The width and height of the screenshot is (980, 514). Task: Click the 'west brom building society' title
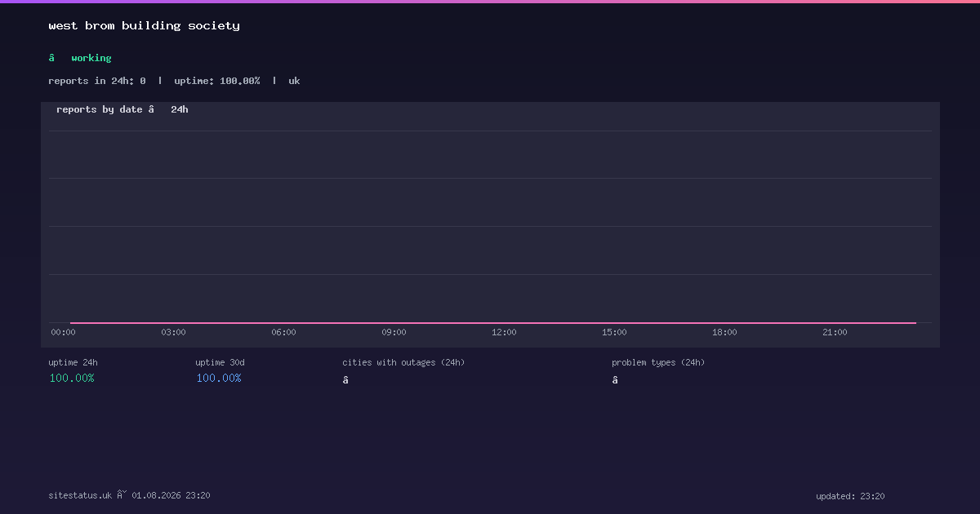145,26
